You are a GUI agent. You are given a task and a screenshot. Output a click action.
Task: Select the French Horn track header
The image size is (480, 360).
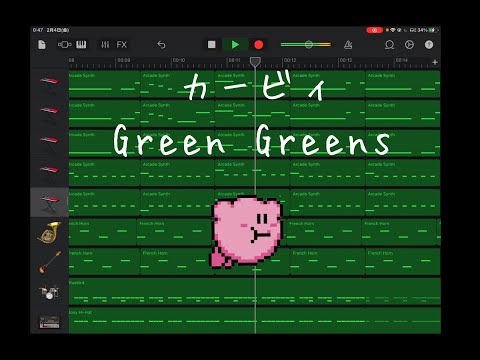[49, 232]
